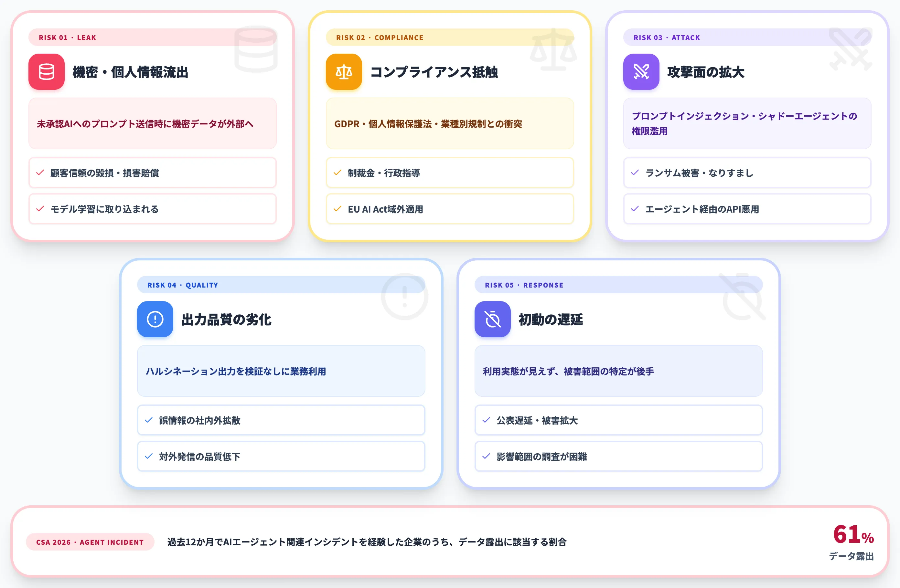
Task: Click the checkmark beside 誤情報の社内外拡散
Action: [x=149, y=420]
